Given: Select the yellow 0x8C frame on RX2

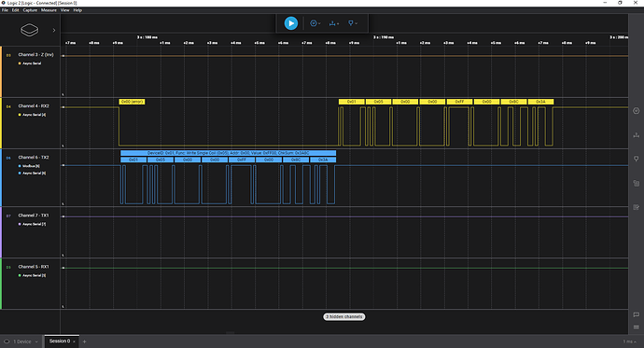Looking at the screenshot, I should [x=514, y=102].
